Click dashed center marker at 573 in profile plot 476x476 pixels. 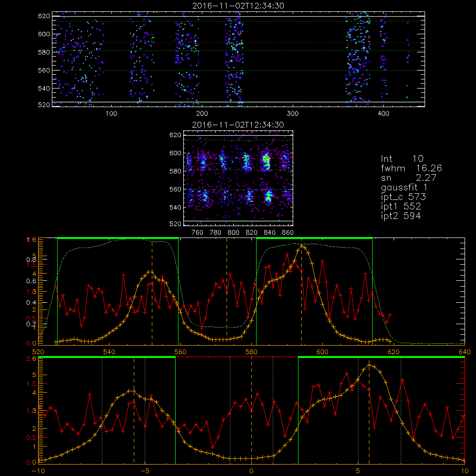[x=227, y=291]
